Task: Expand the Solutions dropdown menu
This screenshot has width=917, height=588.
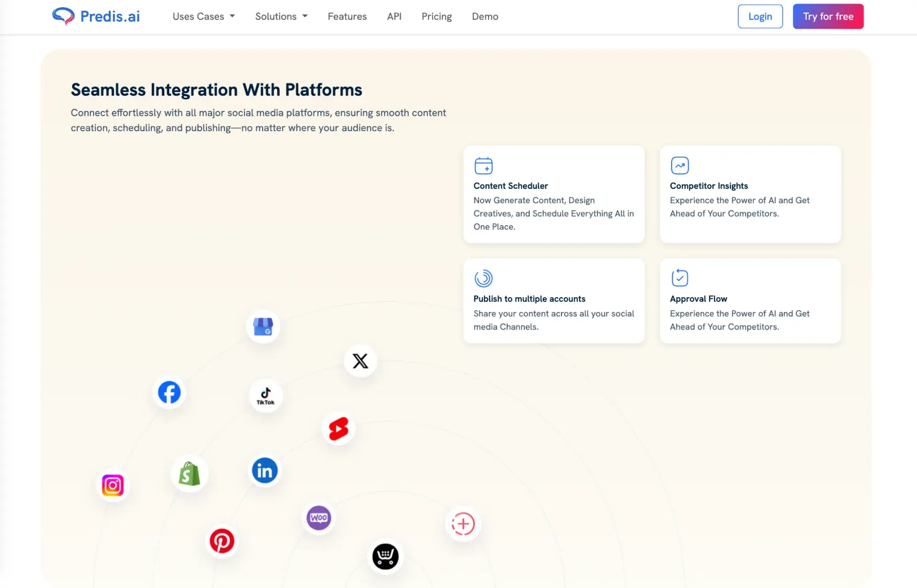Action: (281, 17)
